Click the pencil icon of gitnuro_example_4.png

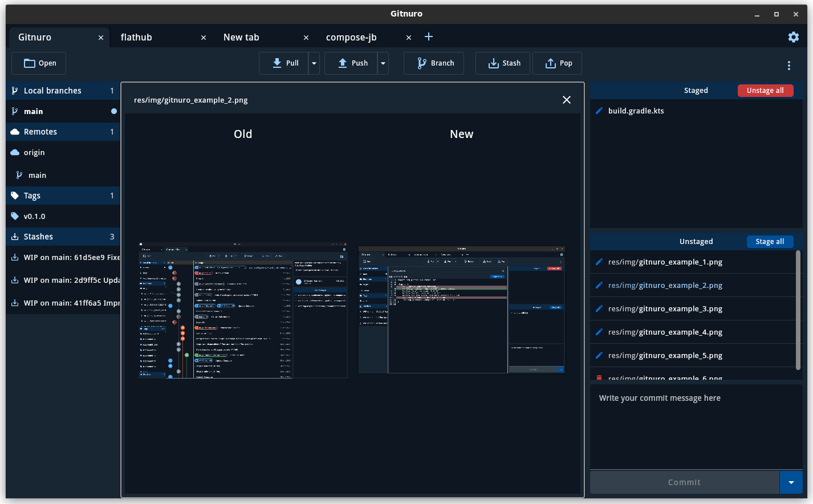[x=599, y=332]
